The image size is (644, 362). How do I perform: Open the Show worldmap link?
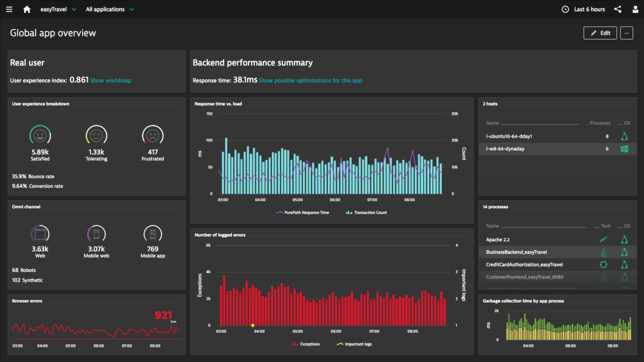111,80
